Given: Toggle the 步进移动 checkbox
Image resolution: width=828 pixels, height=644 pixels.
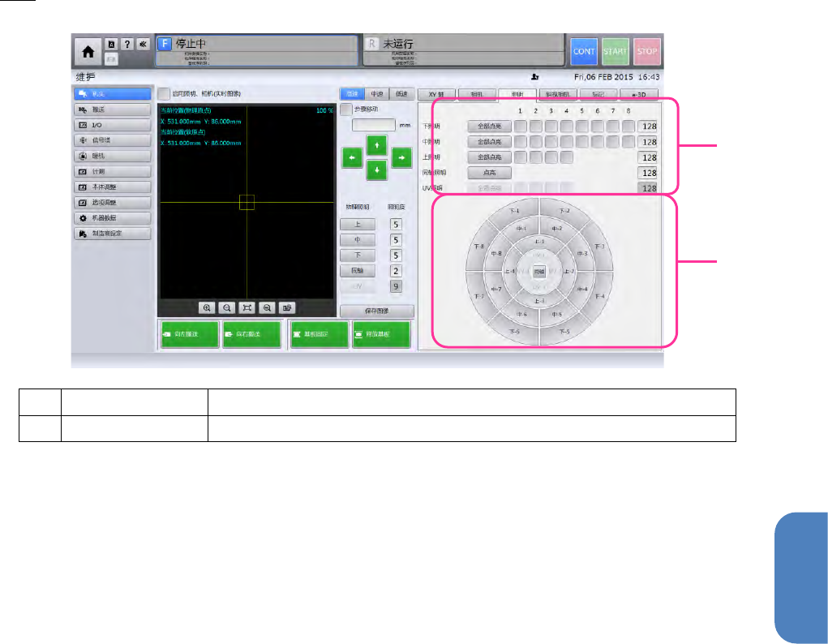Looking at the screenshot, I should pos(346,109).
